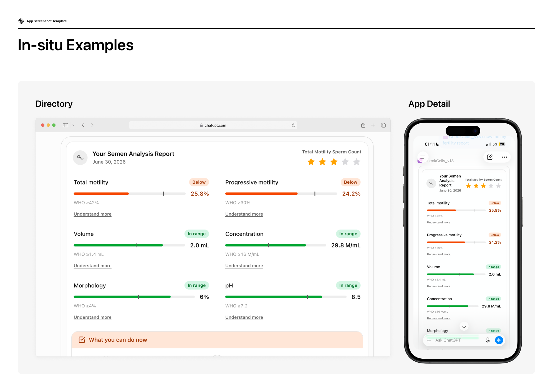Tap the fifth star in the phone report rating

click(x=499, y=186)
